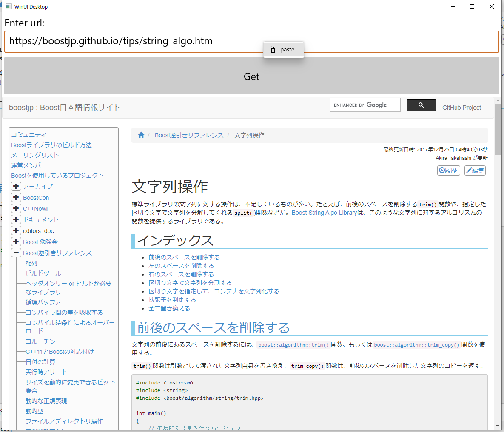Open the BoostCon sidebar link
Viewport: 504px width, 432px height.
(36, 198)
